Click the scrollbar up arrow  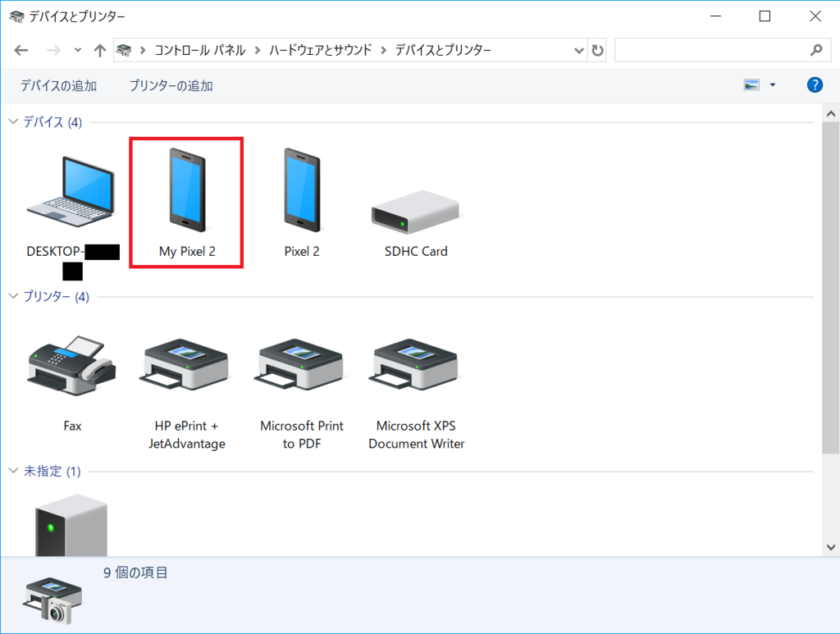point(831,113)
